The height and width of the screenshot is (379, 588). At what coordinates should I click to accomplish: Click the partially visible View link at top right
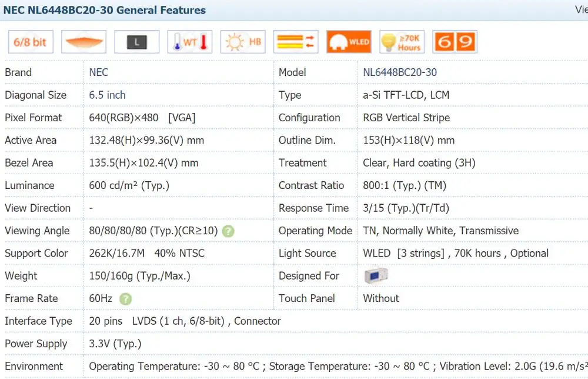tap(582, 9)
